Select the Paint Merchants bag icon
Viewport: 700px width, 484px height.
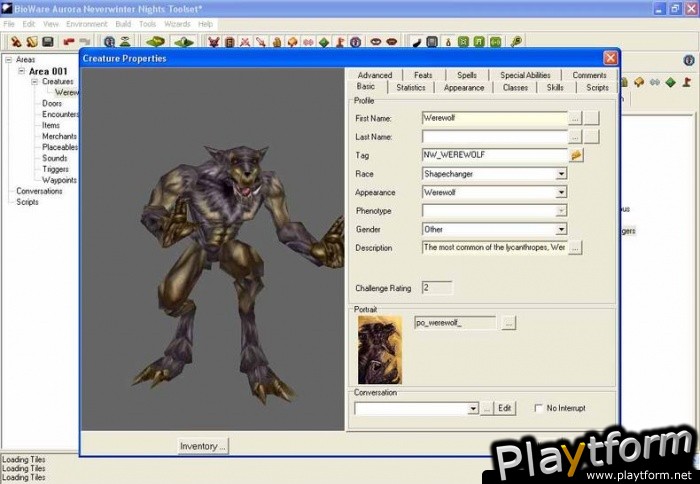click(277, 42)
